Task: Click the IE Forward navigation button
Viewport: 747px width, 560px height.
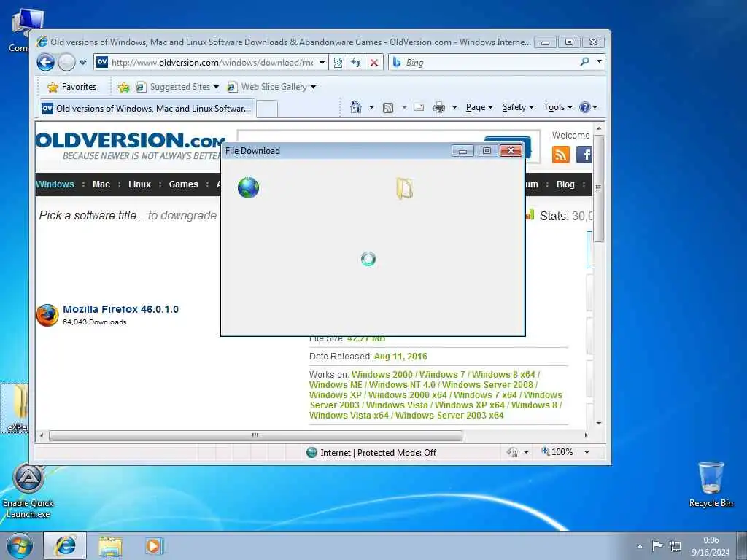Action: coord(66,63)
